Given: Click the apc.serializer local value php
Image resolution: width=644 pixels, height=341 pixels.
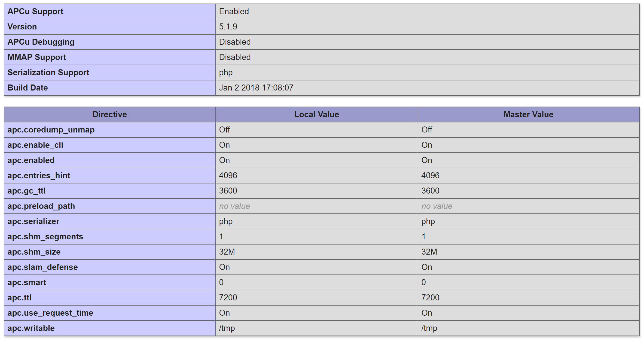Looking at the screenshot, I should [x=226, y=221].
